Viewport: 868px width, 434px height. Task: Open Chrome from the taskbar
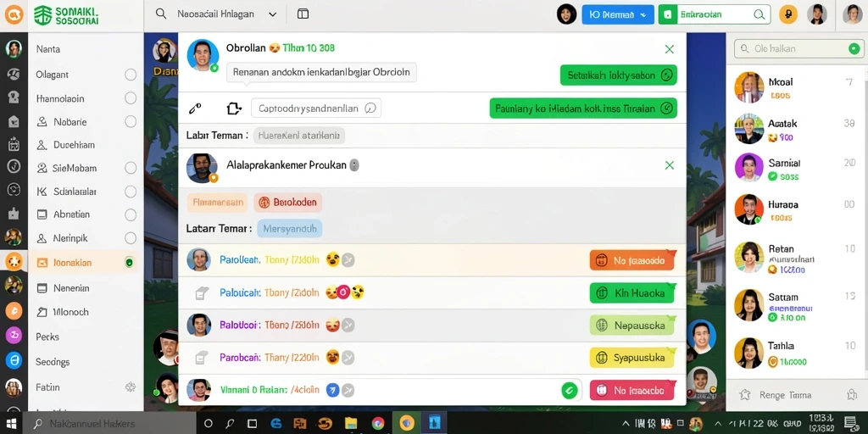click(378, 424)
